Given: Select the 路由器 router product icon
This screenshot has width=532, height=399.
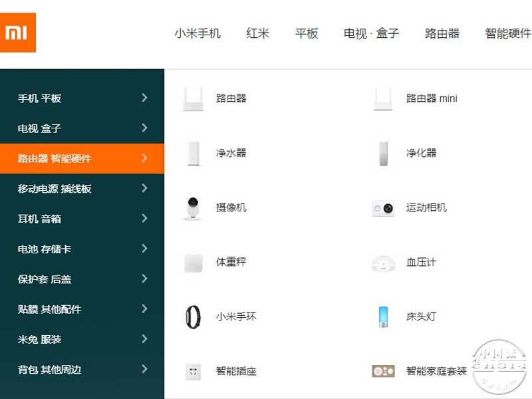Looking at the screenshot, I should [x=193, y=98].
